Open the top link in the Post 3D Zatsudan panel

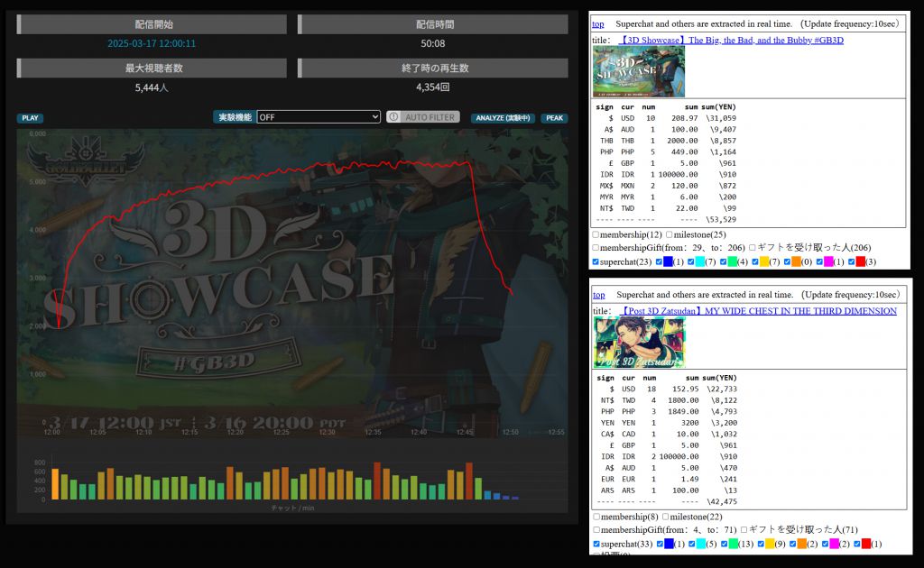click(599, 294)
